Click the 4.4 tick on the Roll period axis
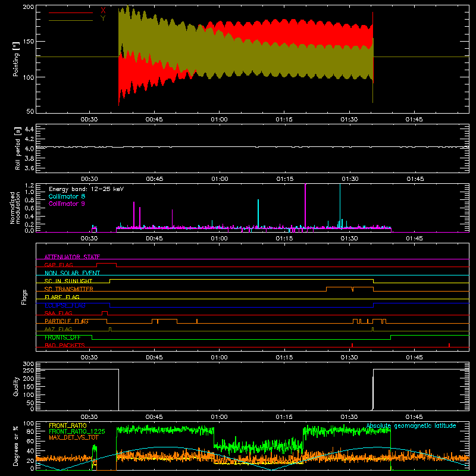 pos(29,129)
